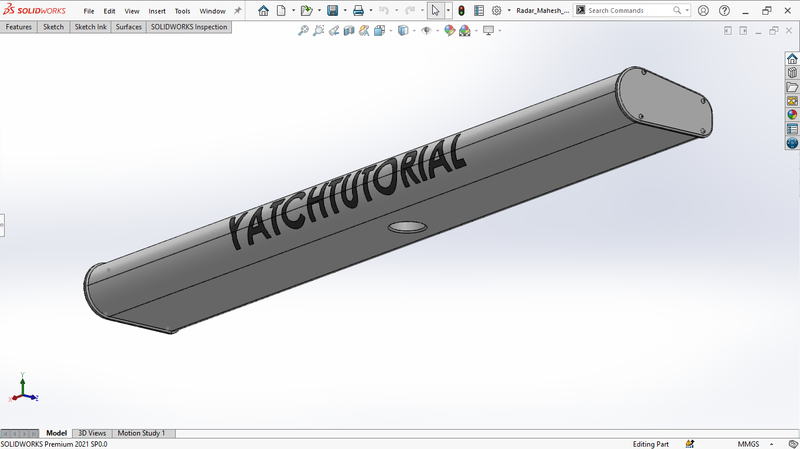Click the user Login account icon
Viewport: 800px width, 449px height.
tap(703, 10)
